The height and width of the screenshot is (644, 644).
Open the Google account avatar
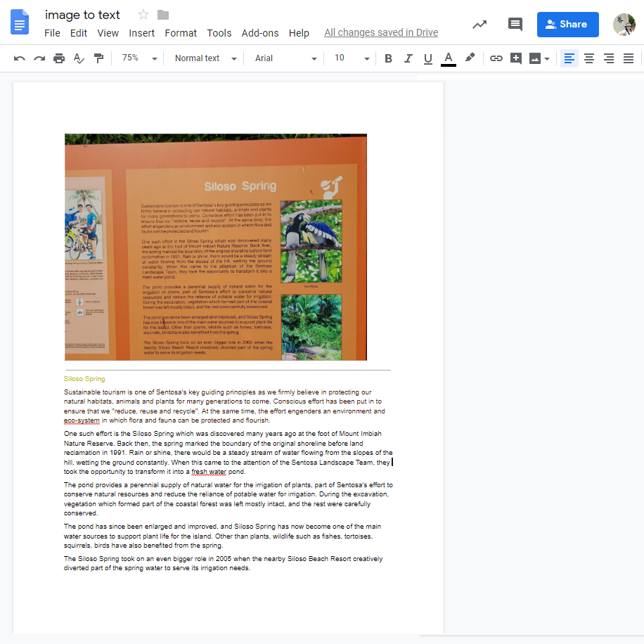coord(624,25)
